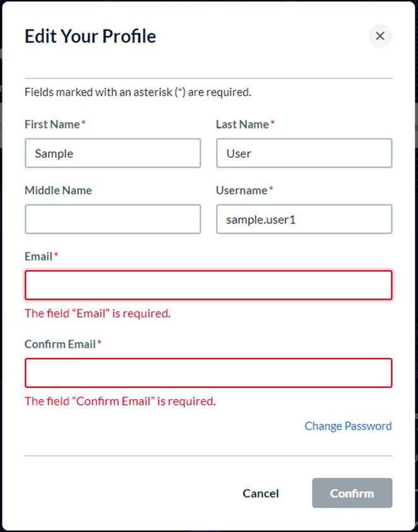Click the Cancel button
This screenshot has height=532, width=418.
[260, 493]
